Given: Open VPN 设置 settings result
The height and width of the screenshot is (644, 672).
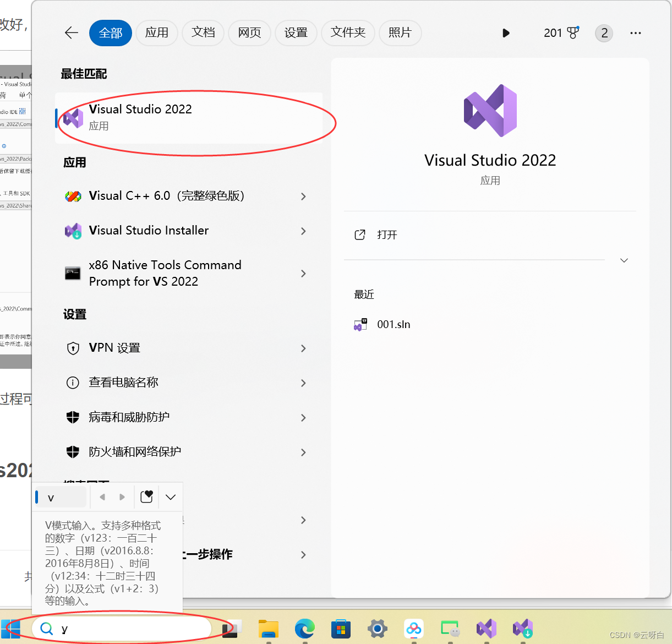Looking at the screenshot, I should coord(189,348).
